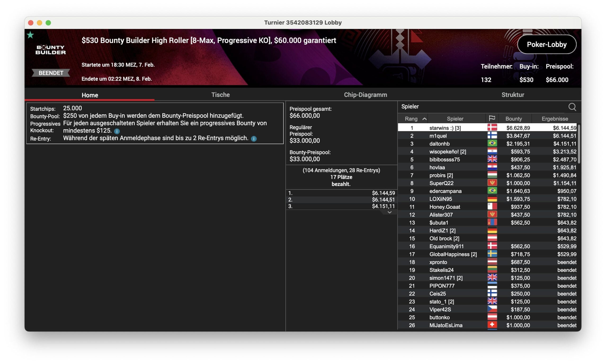Viewport: 606px width, 364px height.
Task: Click Switzerland flag next to MiJatoEsLima
Action: pyautogui.click(x=492, y=325)
